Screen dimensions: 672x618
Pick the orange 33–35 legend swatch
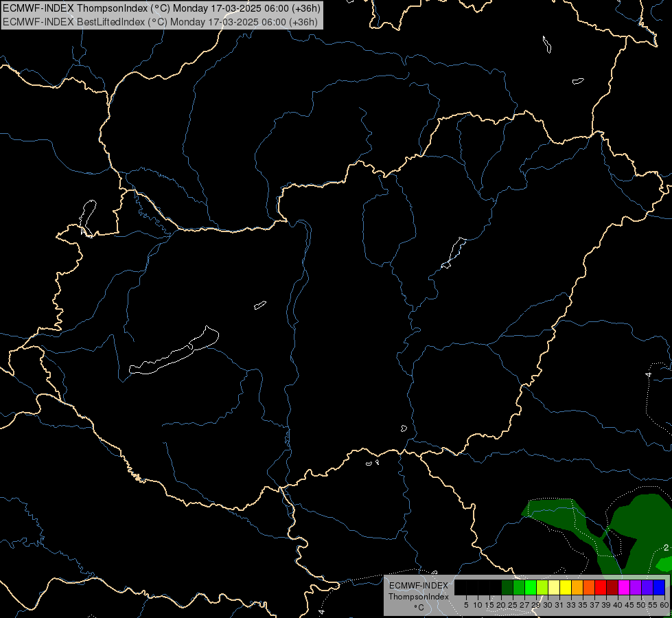pos(577,587)
